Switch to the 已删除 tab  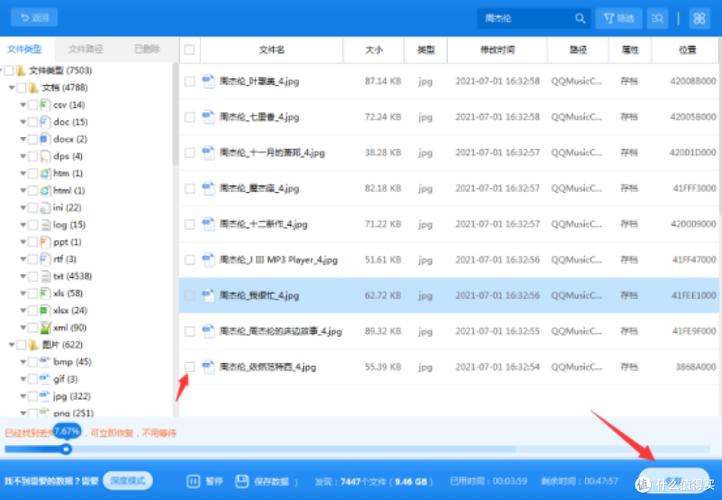point(147,49)
